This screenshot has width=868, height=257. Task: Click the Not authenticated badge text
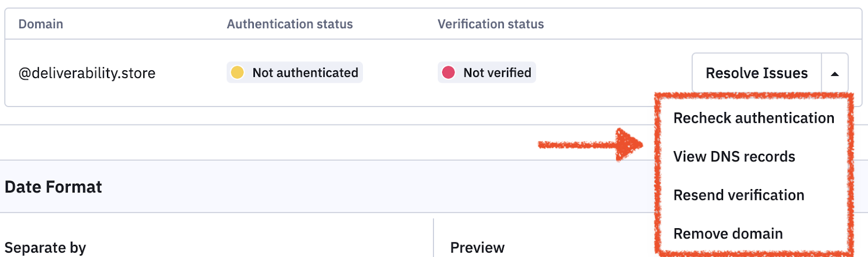[x=305, y=73]
